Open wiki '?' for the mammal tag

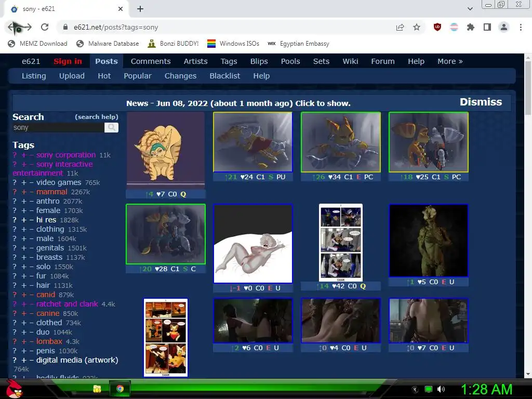[x=15, y=192]
